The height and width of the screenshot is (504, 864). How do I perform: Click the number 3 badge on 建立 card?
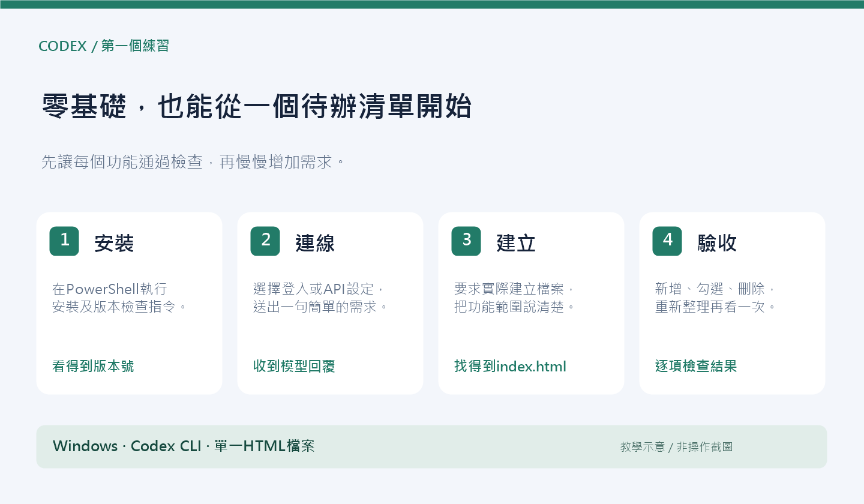click(x=466, y=241)
